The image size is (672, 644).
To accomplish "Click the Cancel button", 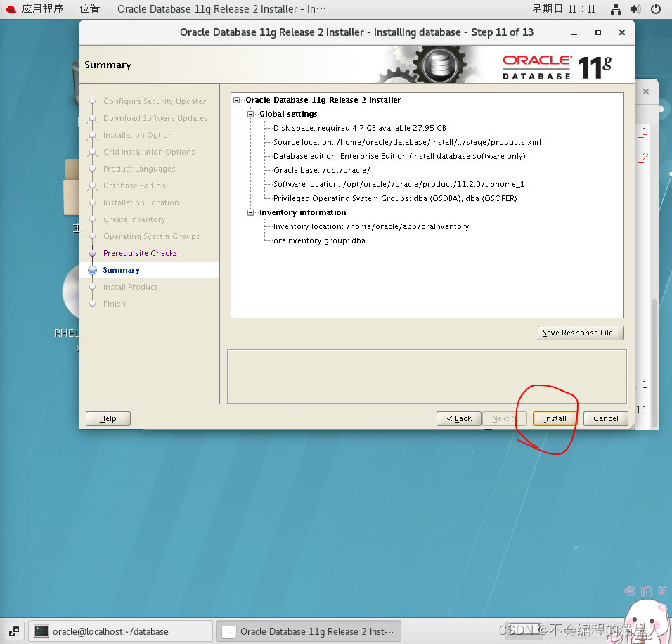I will pos(605,418).
